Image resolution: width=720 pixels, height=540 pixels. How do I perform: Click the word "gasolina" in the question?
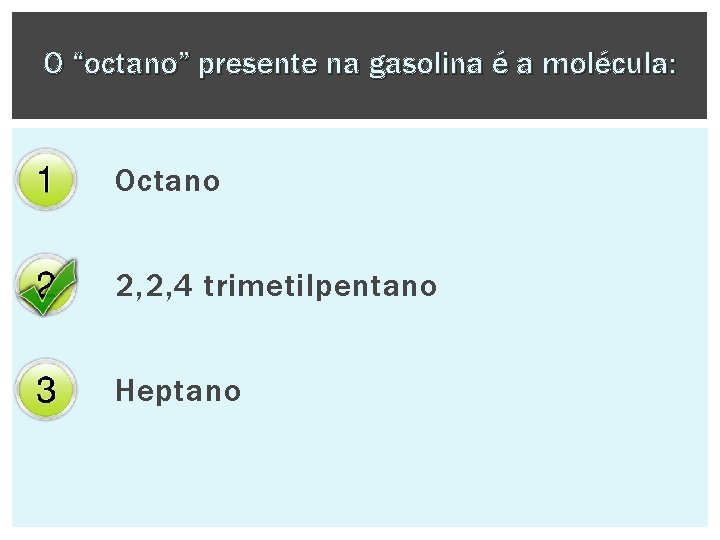pos(424,66)
